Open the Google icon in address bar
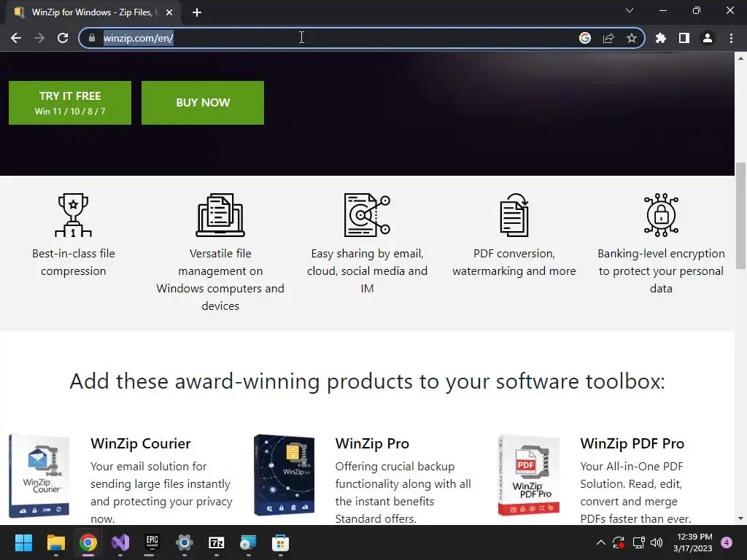The image size is (747, 560). [585, 38]
